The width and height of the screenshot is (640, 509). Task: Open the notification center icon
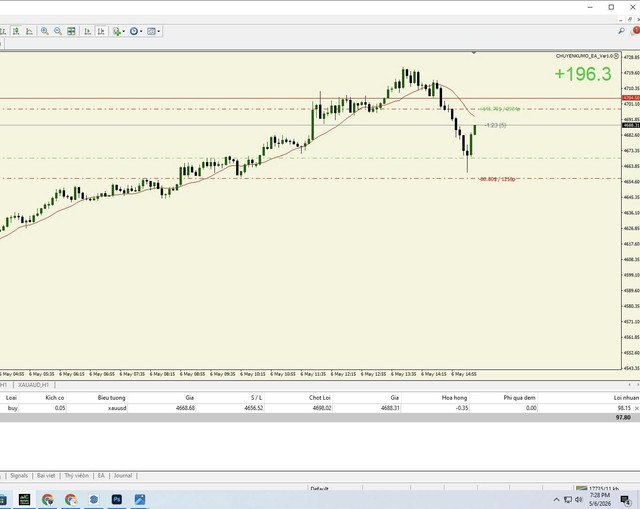[625, 500]
